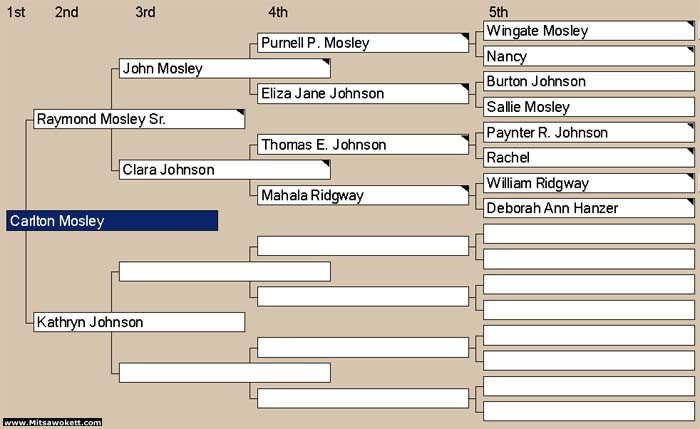This screenshot has height=429, width=700.
Task: Select Thomas E. Johnson's box
Action: click(362, 145)
